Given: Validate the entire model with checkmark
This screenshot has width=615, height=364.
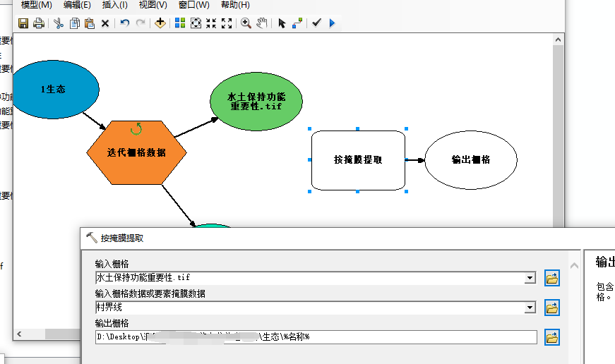Looking at the screenshot, I should 316,23.
